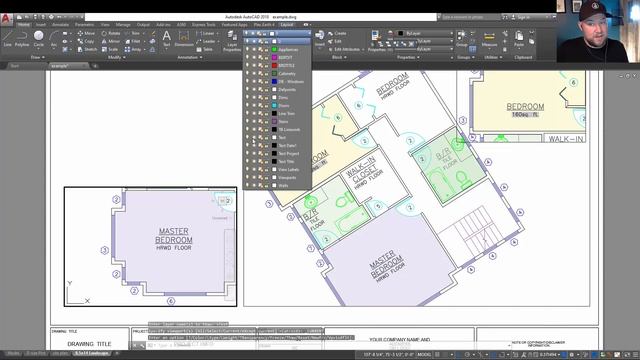
Task: Select the 8.5x14 Landscape layout tab
Action: (x=91, y=353)
